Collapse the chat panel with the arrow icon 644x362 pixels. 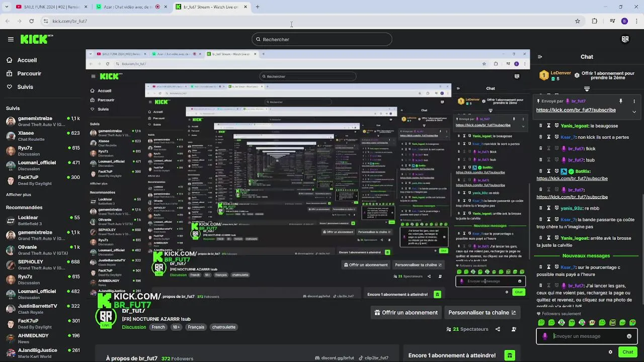tap(540, 57)
